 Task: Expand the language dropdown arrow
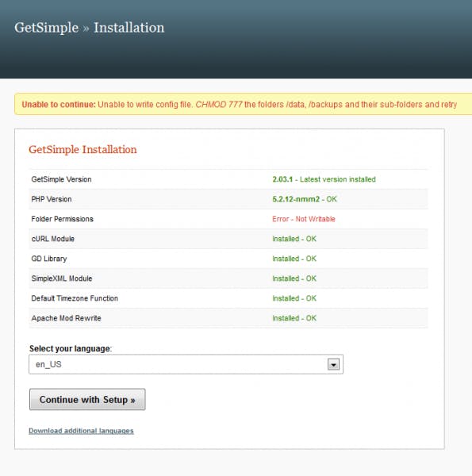click(333, 364)
